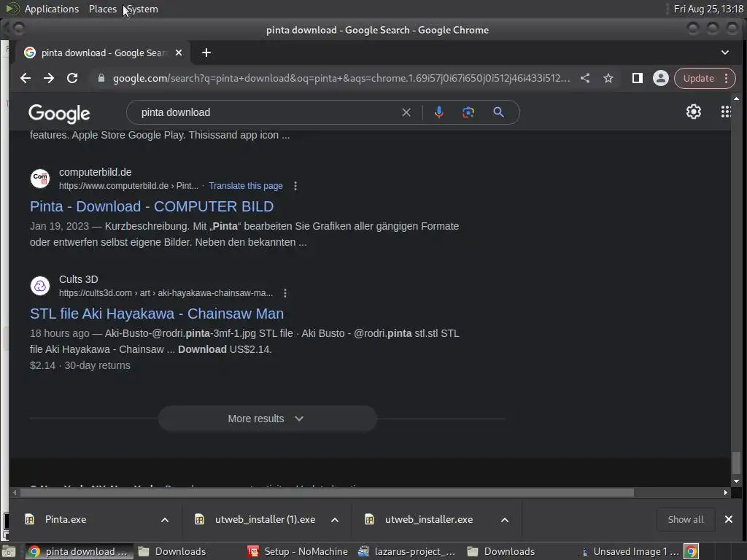Click the computerbild.de site favicon
747x560 pixels.
pyautogui.click(x=40, y=179)
